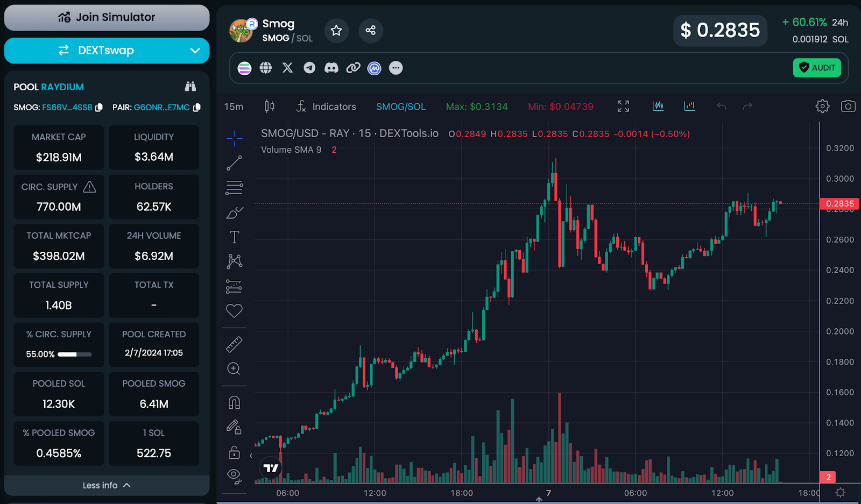
Task: Click the Max: $0.3134 label
Action: (477, 107)
